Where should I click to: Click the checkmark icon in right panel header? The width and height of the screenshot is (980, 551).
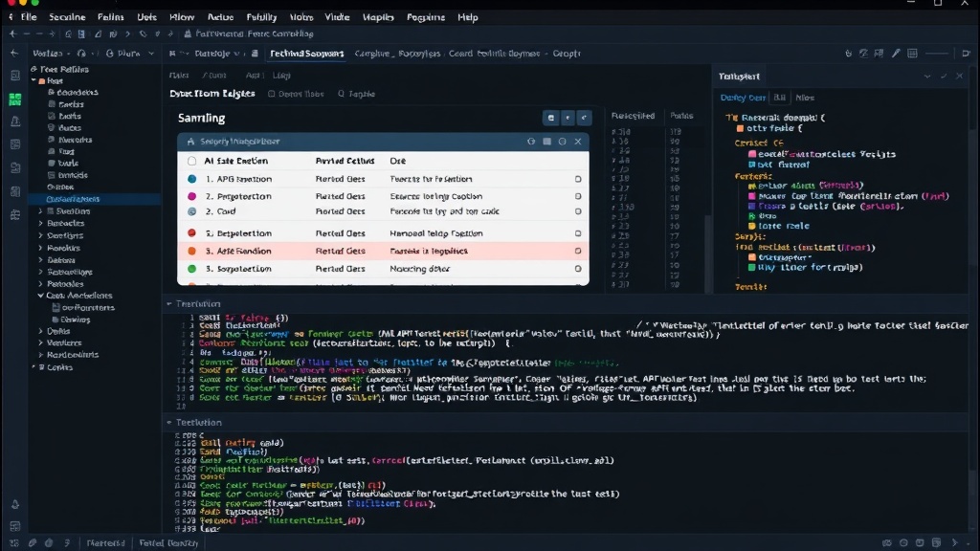point(944,77)
